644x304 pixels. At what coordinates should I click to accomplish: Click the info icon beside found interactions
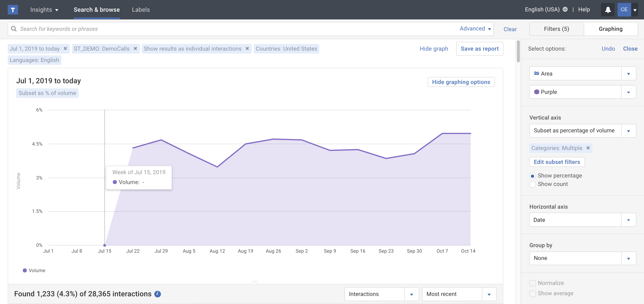pos(157,294)
